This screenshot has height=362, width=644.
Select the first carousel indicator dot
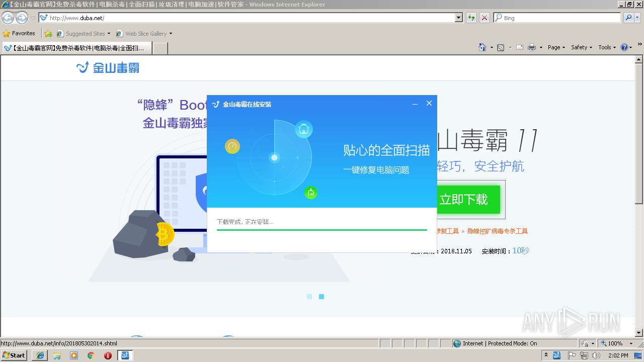[x=309, y=297]
